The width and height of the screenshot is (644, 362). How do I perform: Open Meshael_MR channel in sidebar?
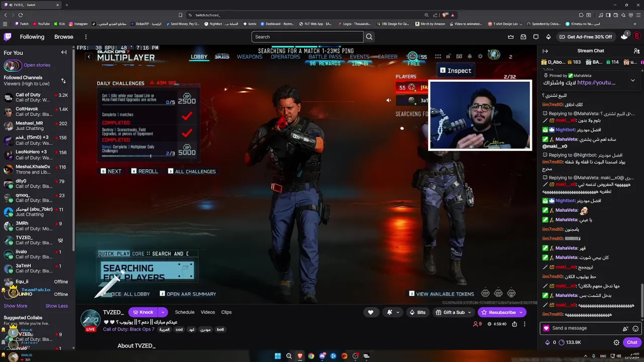(x=37, y=126)
